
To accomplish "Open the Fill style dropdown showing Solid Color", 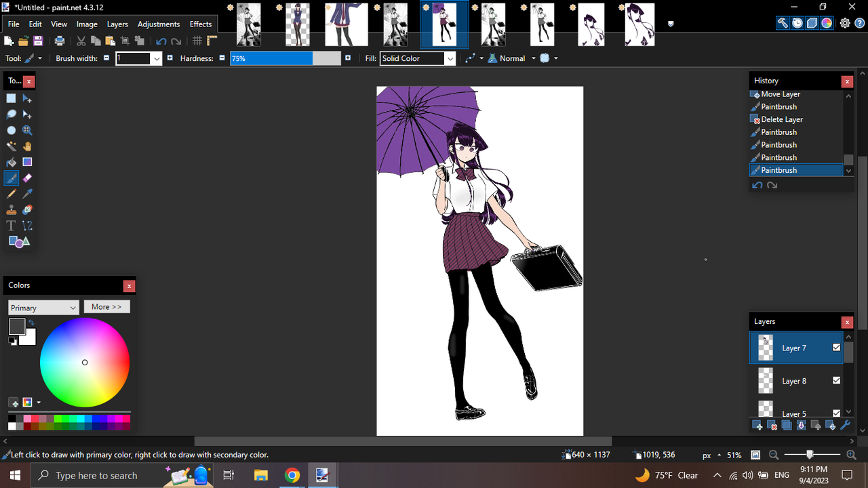I will (450, 58).
